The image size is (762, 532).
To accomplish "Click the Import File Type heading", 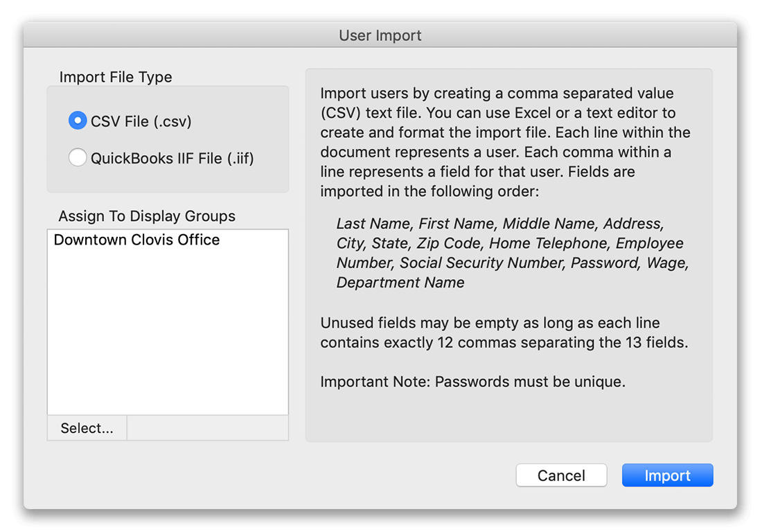I will tap(115, 77).
